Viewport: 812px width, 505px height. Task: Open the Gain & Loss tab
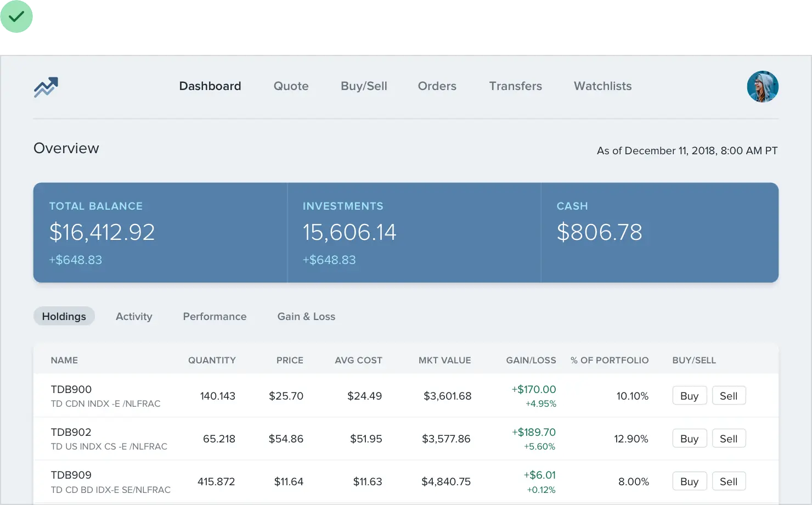pos(306,317)
